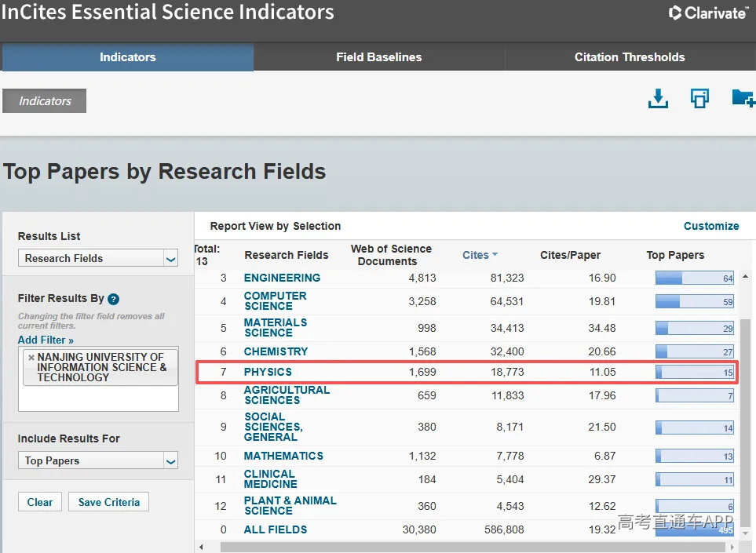Click the Physics top papers bar showing 15
This screenshot has width=756, height=553.
coord(695,372)
